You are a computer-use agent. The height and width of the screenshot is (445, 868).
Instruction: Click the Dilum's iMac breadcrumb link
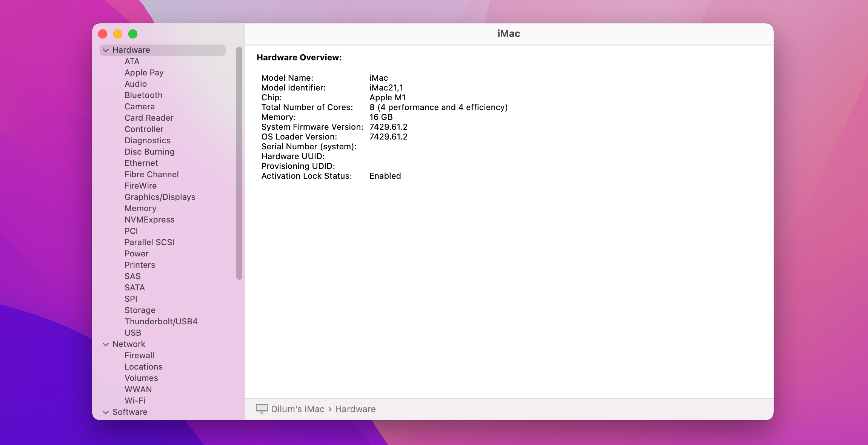(x=298, y=409)
